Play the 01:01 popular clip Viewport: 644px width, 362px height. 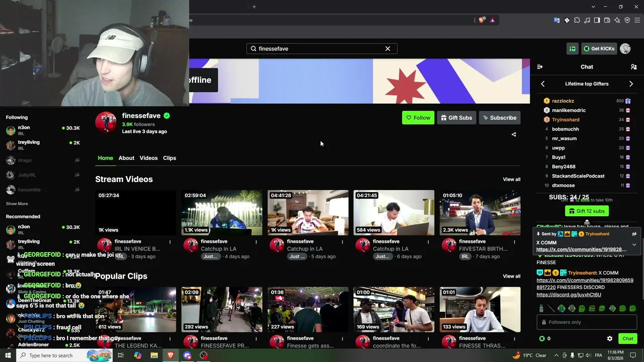[x=480, y=310]
